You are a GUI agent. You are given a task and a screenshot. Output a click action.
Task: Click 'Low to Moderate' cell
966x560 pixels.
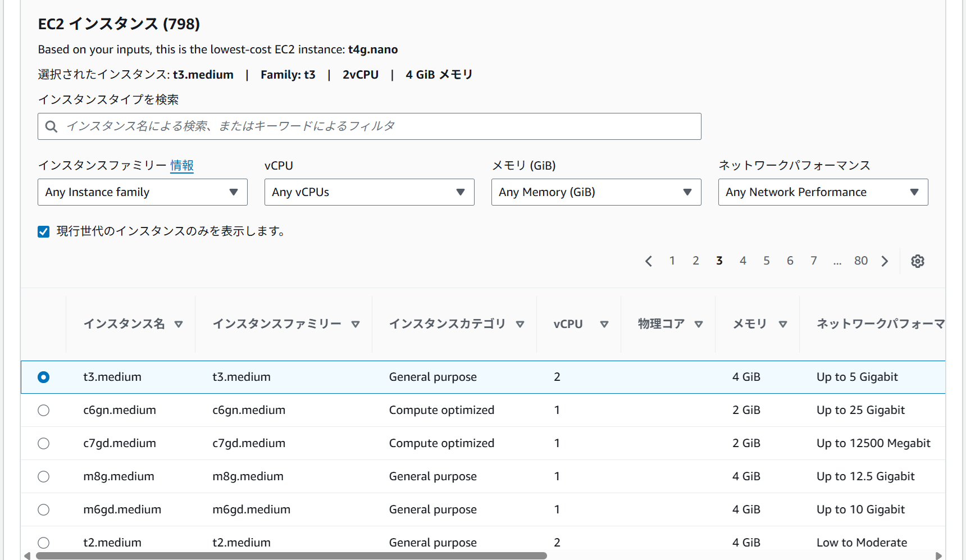click(x=862, y=543)
